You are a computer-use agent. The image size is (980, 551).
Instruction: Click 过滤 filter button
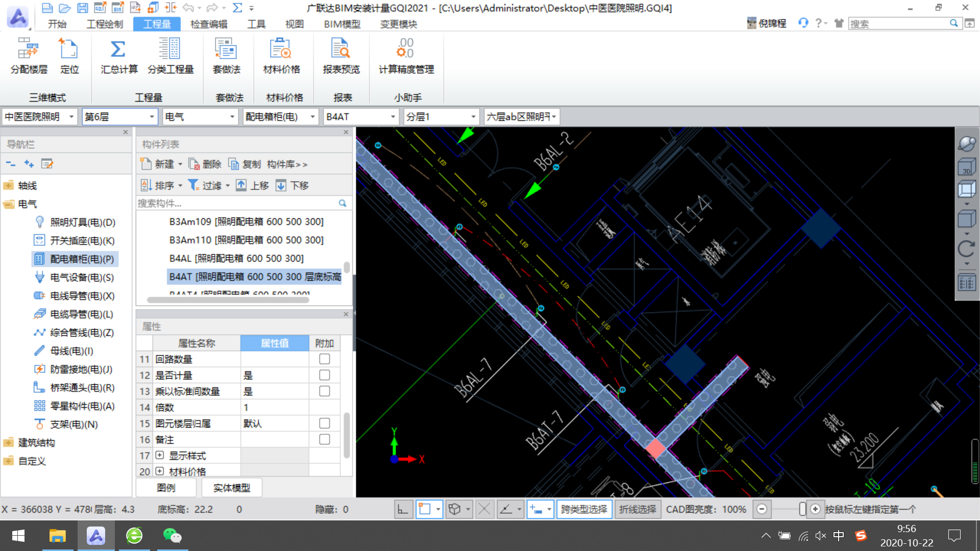coord(209,185)
